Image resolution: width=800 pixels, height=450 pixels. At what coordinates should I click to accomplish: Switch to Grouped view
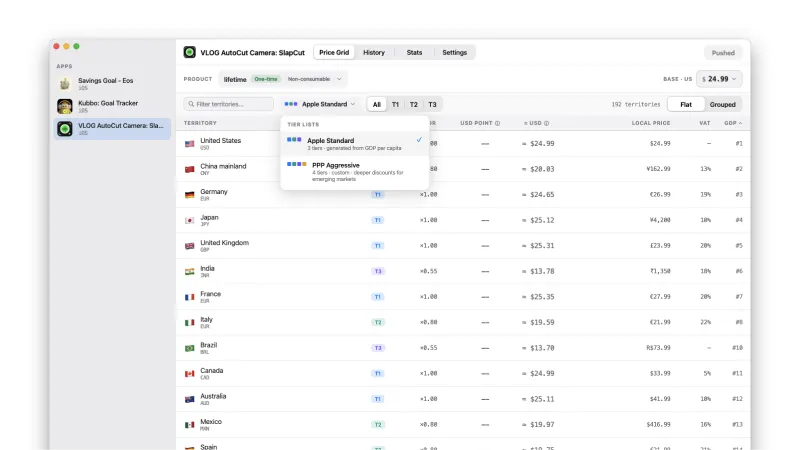(x=722, y=104)
